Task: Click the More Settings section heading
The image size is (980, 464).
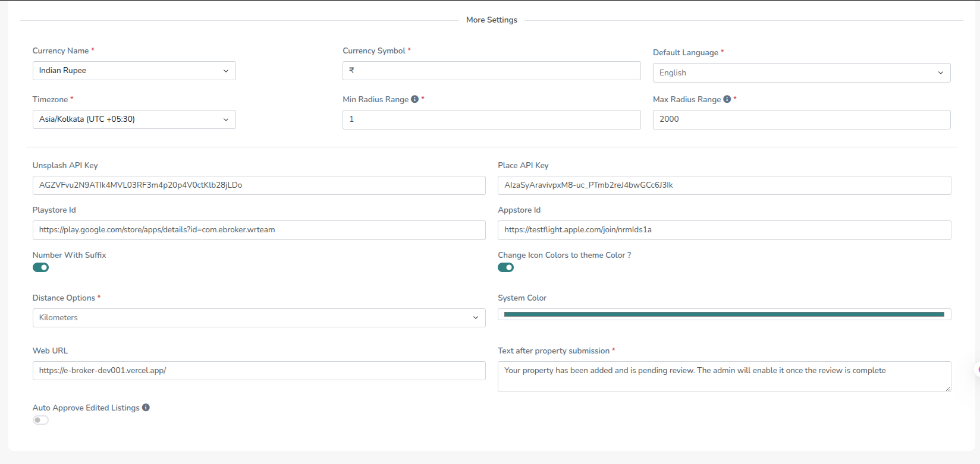Action: coord(492,20)
